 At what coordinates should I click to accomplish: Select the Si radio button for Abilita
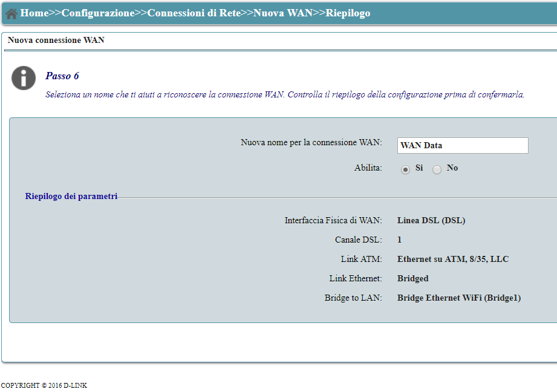[405, 169]
